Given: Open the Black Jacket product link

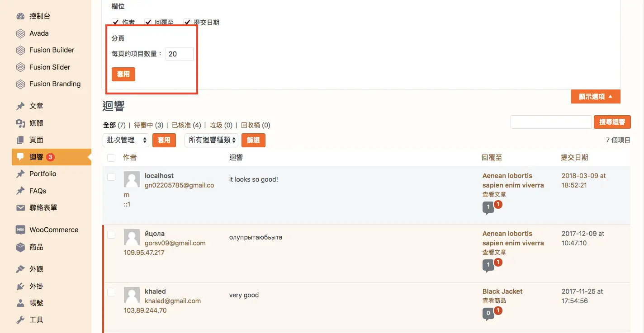Looking at the screenshot, I should [502, 291].
